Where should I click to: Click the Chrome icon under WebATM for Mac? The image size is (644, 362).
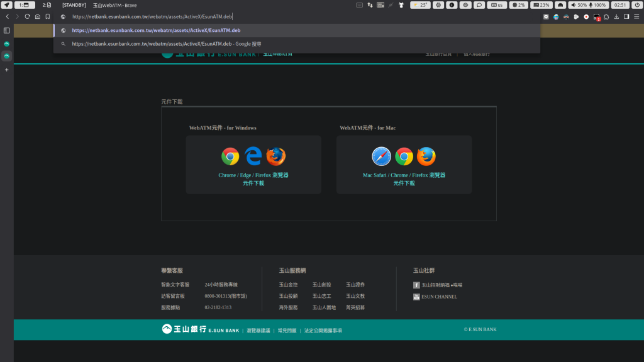click(x=404, y=156)
